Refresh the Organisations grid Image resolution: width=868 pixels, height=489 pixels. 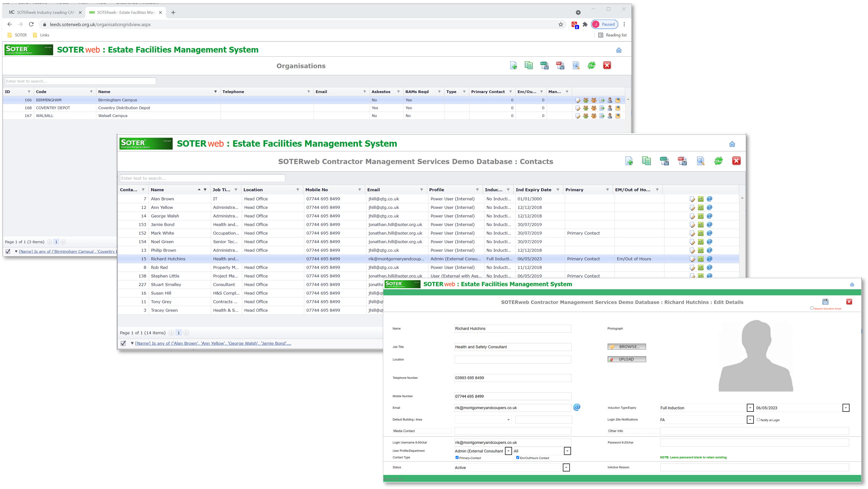point(591,65)
